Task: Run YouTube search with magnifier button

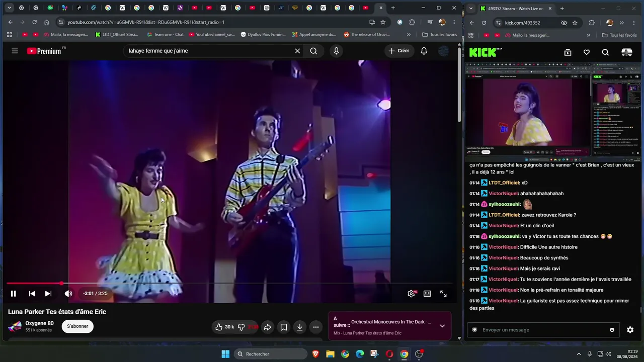Action: [313, 51]
